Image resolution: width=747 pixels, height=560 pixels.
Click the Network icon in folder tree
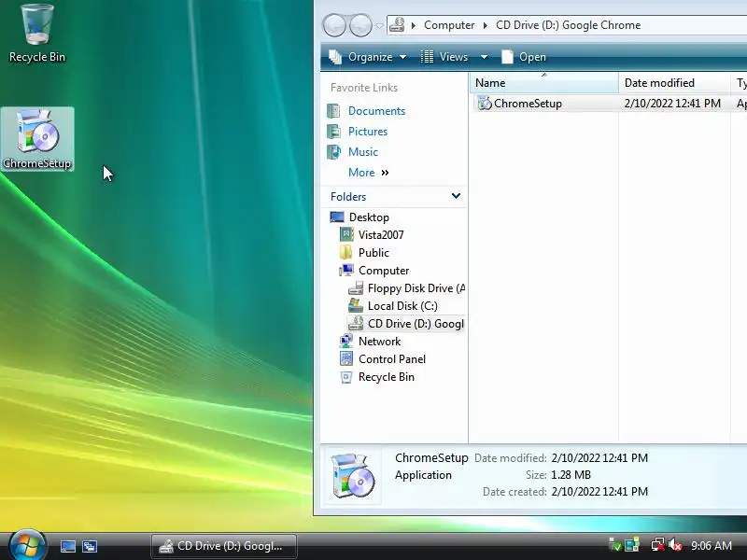346,341
